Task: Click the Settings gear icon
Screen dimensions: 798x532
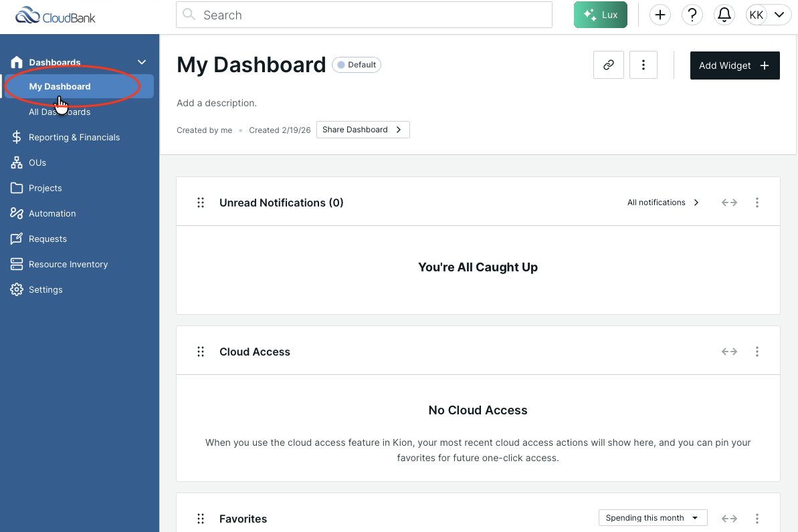Action: coord(16,289)
